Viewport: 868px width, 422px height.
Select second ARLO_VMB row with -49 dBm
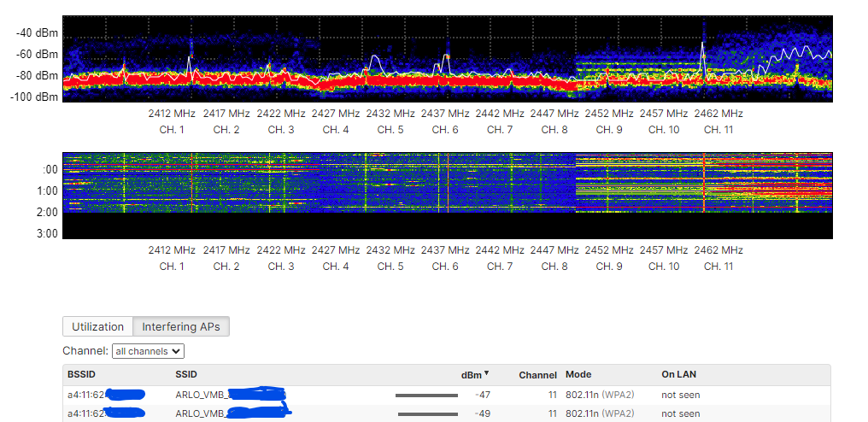pos(447,413)
